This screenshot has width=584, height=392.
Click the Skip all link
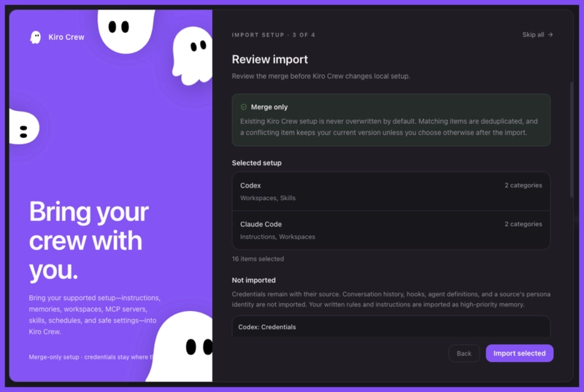(537, 34)
